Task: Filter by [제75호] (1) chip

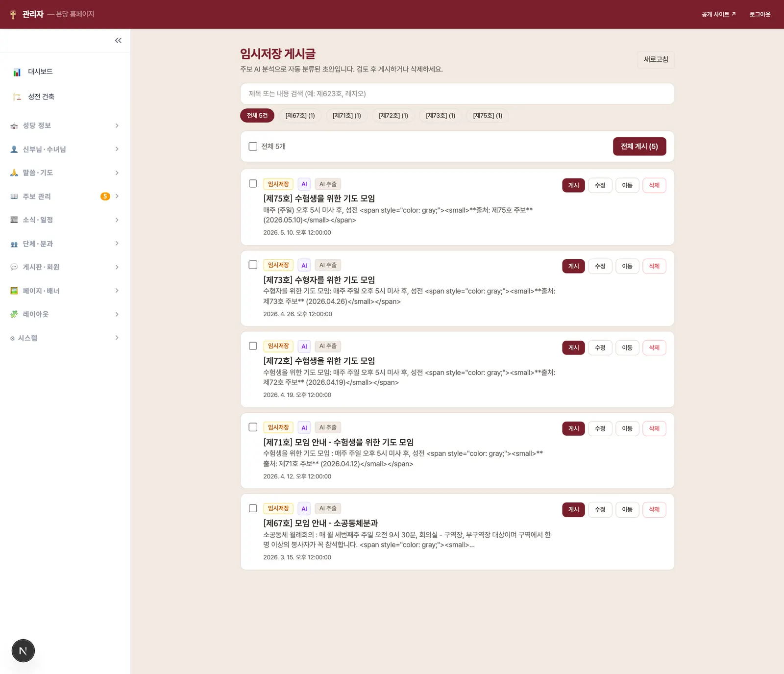Action: tap(488, 116)
